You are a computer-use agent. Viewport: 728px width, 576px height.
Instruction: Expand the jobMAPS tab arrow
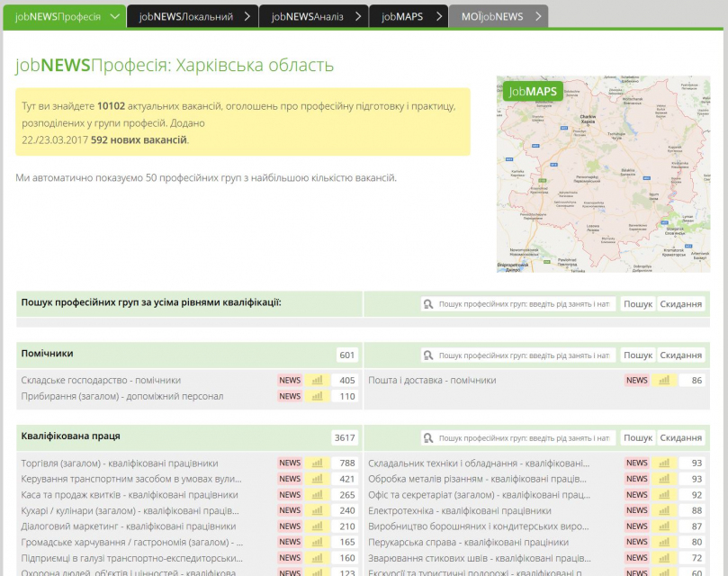coord(439,17)
